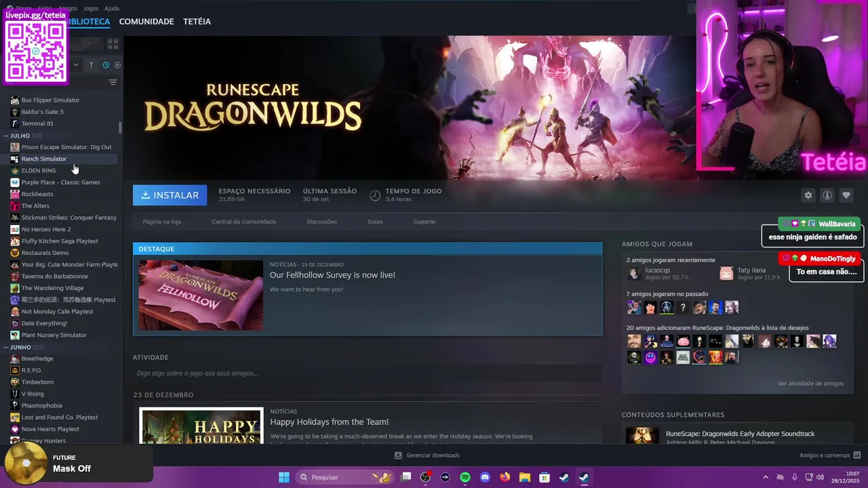
Task: Click the Instalar button
Action: tap(170, 195)
